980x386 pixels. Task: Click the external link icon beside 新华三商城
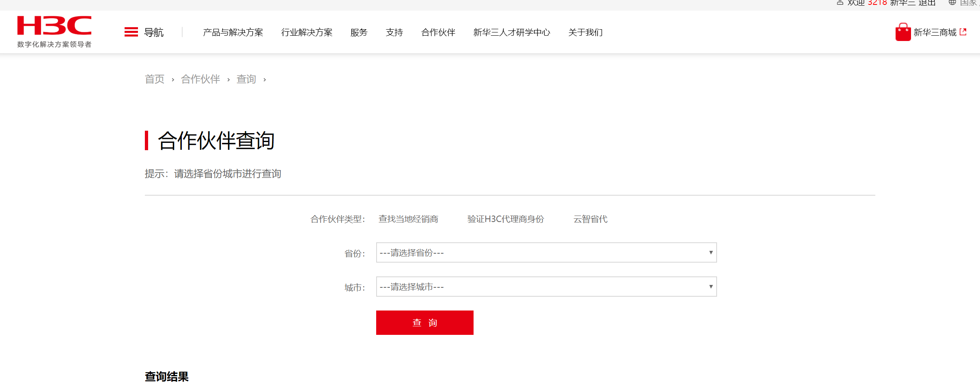click(x=963, y=32)
